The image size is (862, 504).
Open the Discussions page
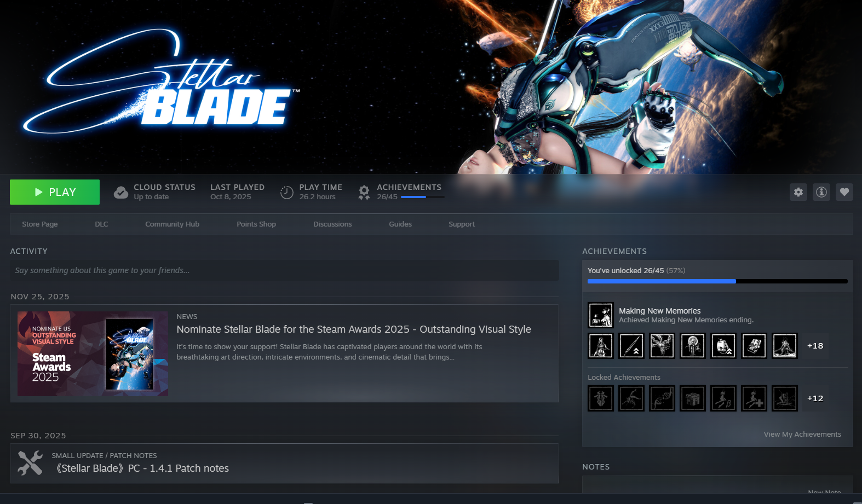[332, 224]
